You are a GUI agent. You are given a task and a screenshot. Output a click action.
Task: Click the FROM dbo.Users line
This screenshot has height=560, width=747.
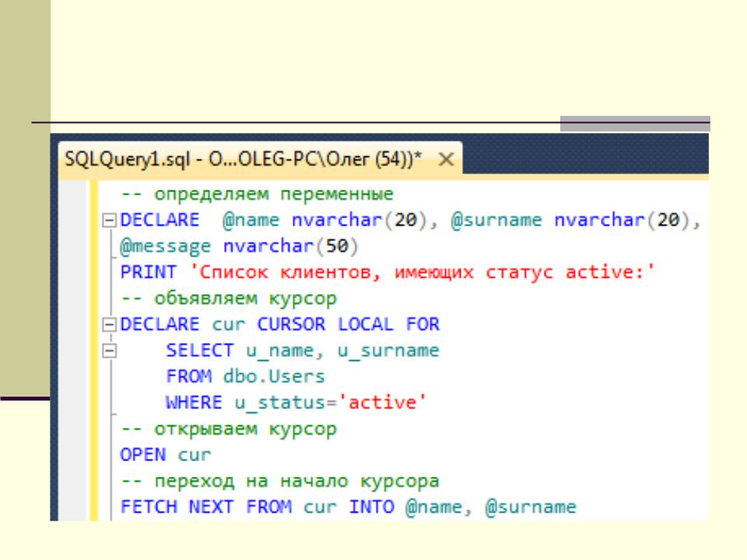(245, 376)
